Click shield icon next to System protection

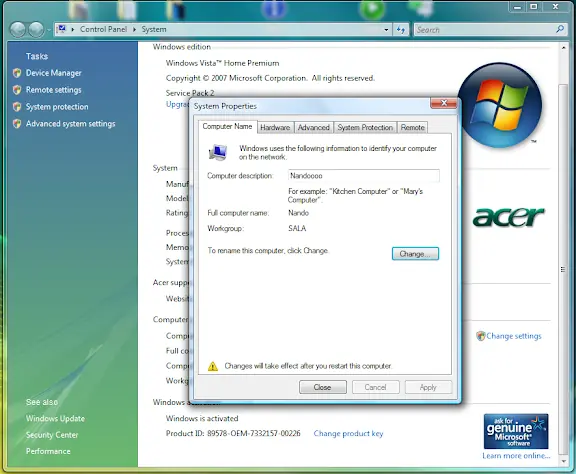tap(17, 107)
